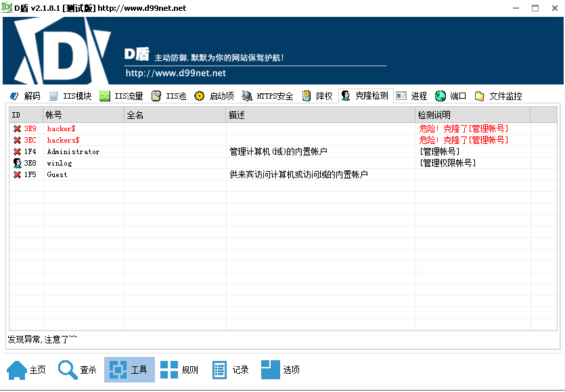Click the 文件监控 folder icon
565x392 pixels.
[x=479, y=96]
